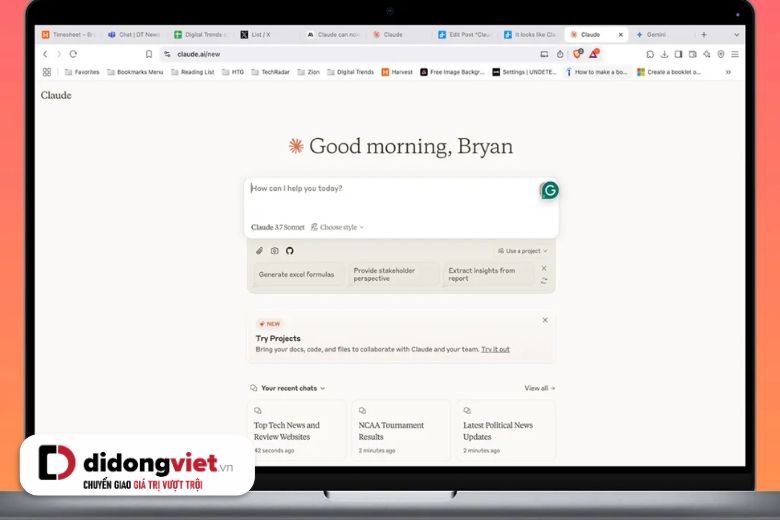780x520 pixels.
Task: Open site settings icon left of URL
Action: pyautogui.click(x=167, y=54)
